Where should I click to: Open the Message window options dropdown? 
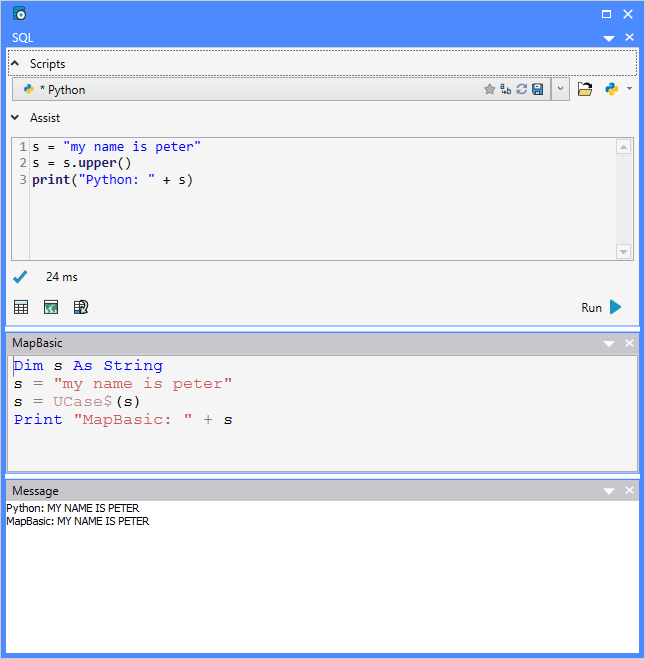(608, 491)
